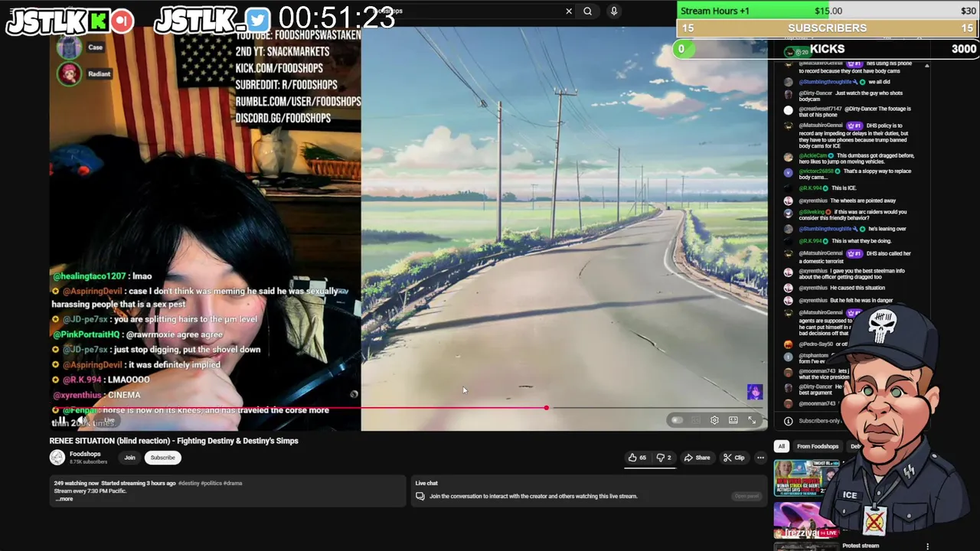The width and height of the screenshot is (980, 551).
Task: Jump to live via Live badge
Action: point(109,420)
